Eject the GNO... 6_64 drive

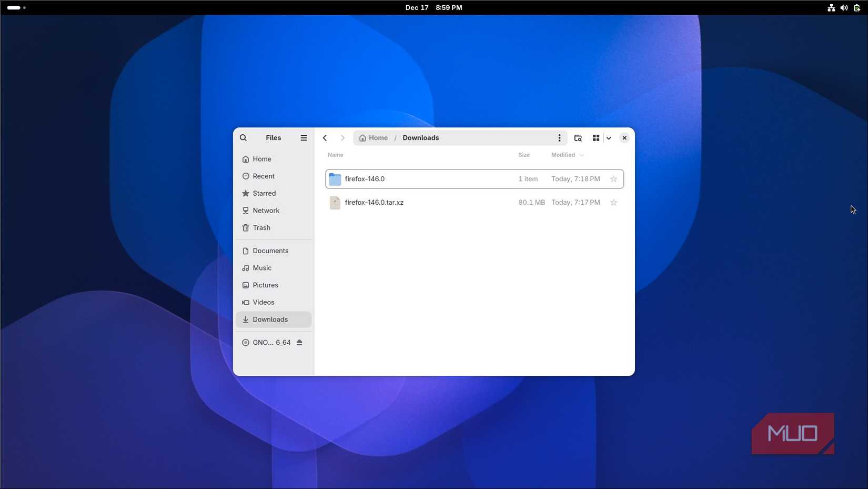299,342
